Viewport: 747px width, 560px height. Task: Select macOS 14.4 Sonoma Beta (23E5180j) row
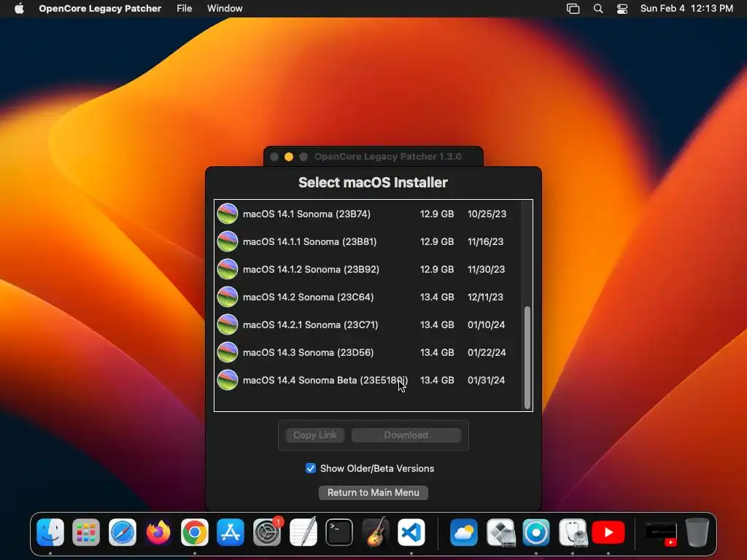coord(368,380)
